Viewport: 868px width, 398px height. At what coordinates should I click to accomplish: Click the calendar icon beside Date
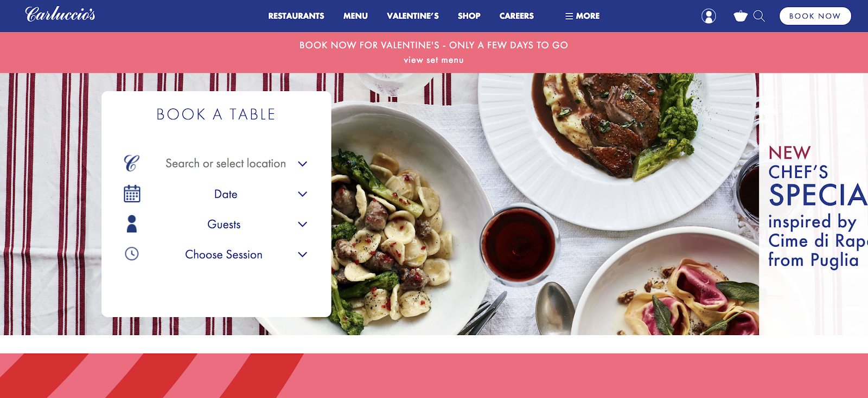pyautogui.click(x=132, y=194)
